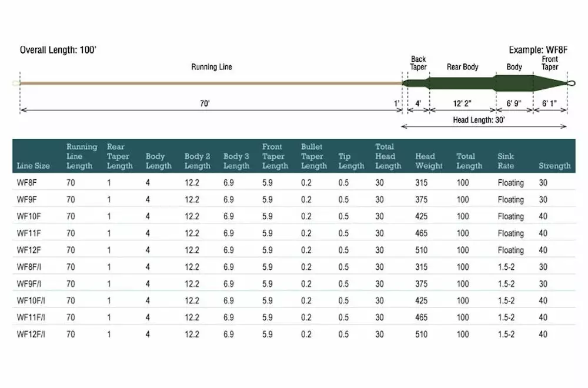Screen dimensions: 588x388
Task: Select the Floating sink rate in WF12F row
Action: [x=510, y=250]
